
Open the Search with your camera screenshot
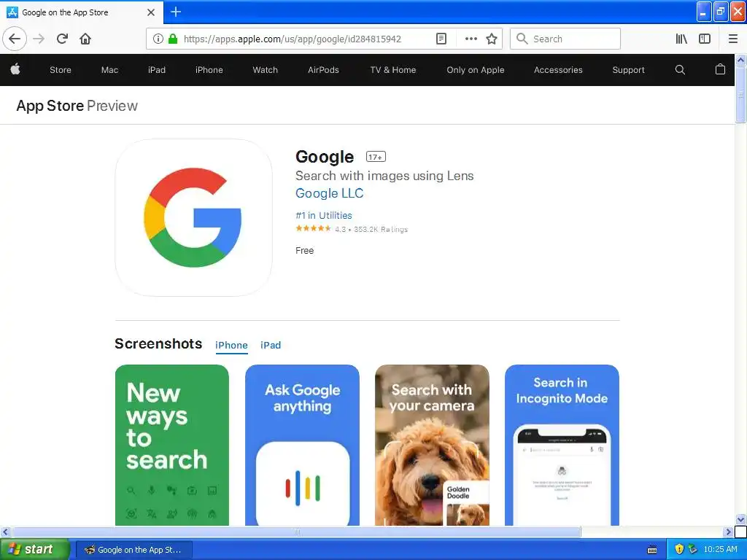432,446
